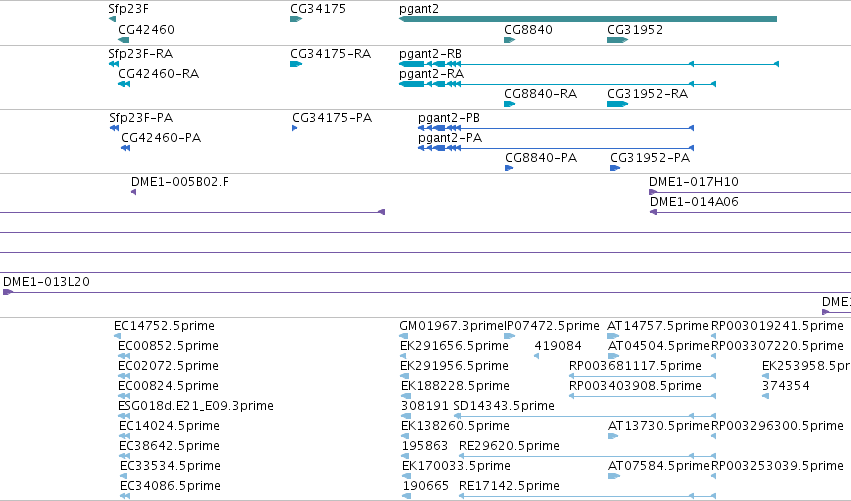This screenshot has height=501, width=851.
Task: Select the GM01967.3prime EST label
Action: coord(451,326)
